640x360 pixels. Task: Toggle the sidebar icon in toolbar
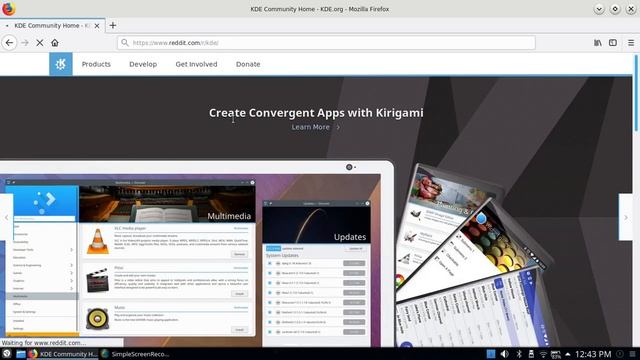pyautogui.click(x=613, y=42)
